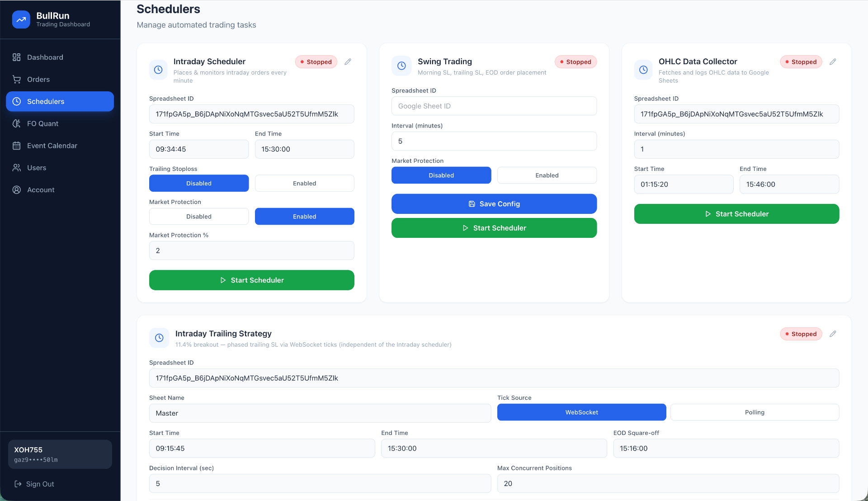
Task: Click the EOD Square-off time field
Action: tap(726, 449)
